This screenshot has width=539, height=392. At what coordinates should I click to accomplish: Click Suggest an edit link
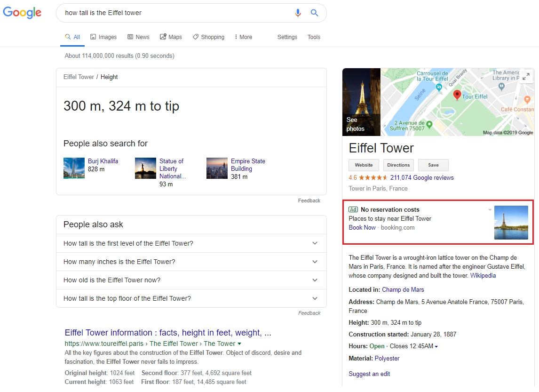369,374
